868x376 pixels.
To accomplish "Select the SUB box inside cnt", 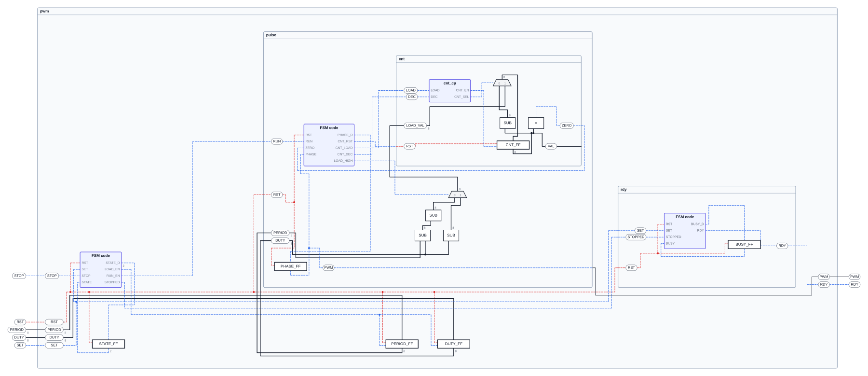I will click(508, 123).
